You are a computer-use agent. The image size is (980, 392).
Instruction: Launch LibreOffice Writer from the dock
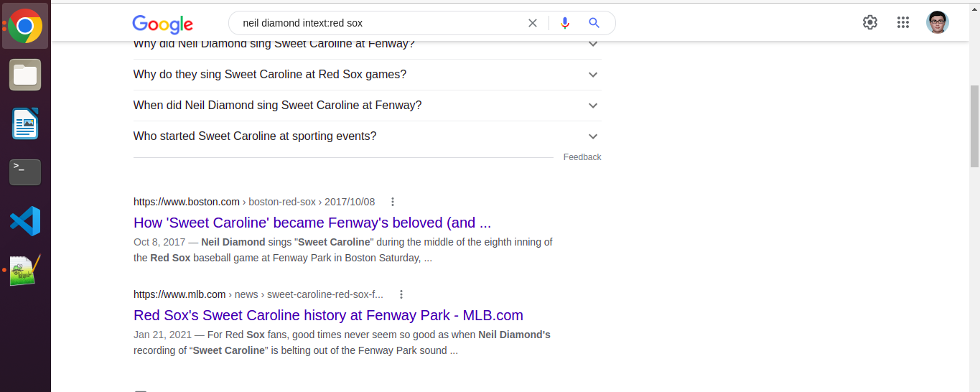coord(25,123)
